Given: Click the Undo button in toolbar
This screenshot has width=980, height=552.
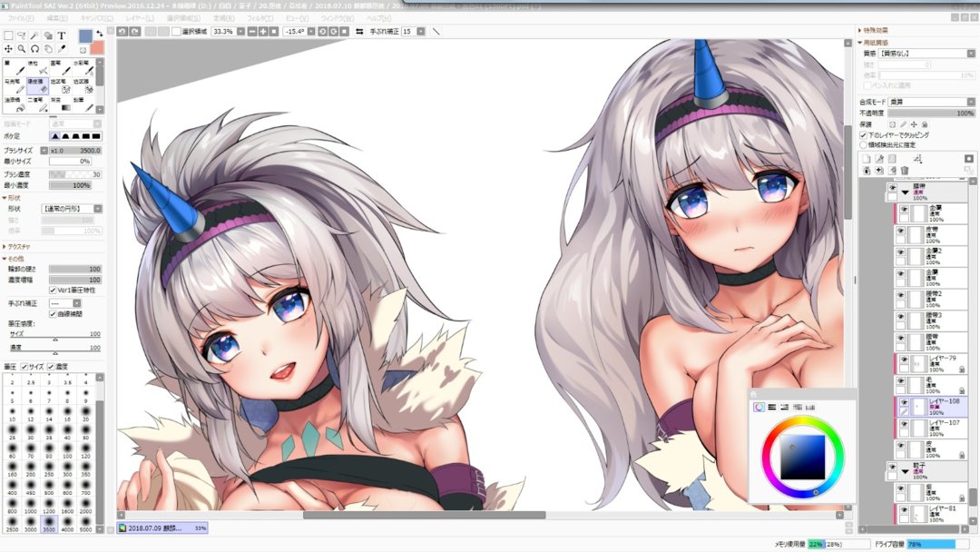Looking at the screenshot, I should (x=122, y=31).
